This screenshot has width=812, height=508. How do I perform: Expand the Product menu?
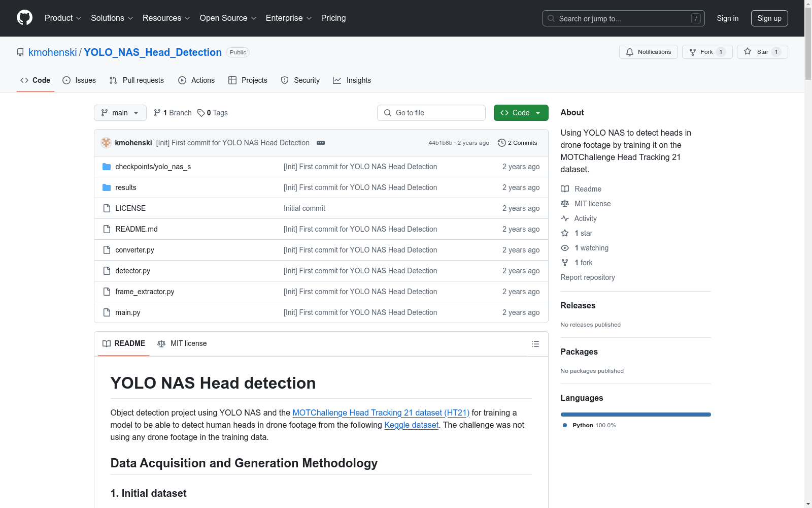pyautogui.click(x=63, y=18)
